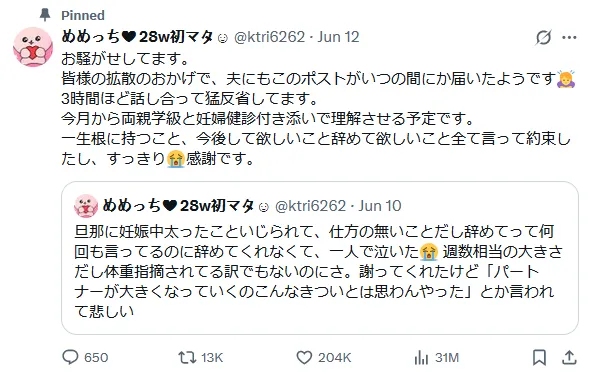593x377 pixels.
Task: Like the post with the heart icon
Action: coord(304,357)
